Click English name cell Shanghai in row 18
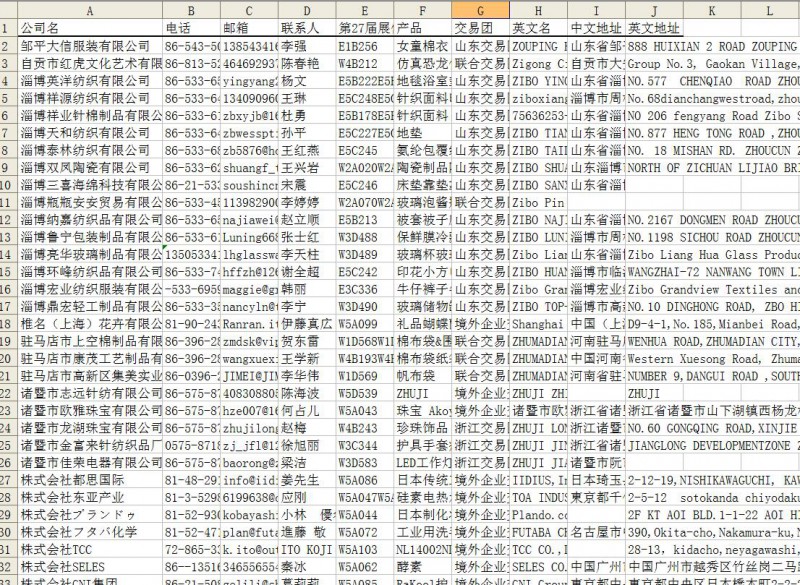 point(538,324)
